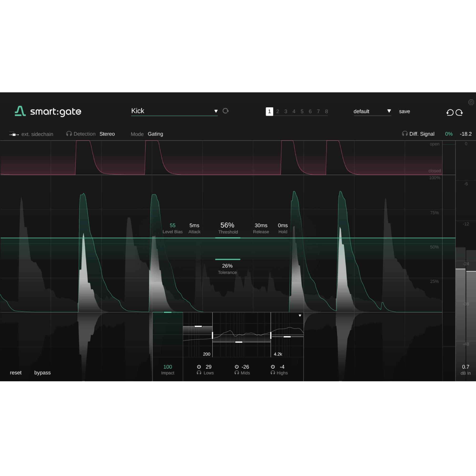Click the Tolerance line handle

(x=228, y=259)
